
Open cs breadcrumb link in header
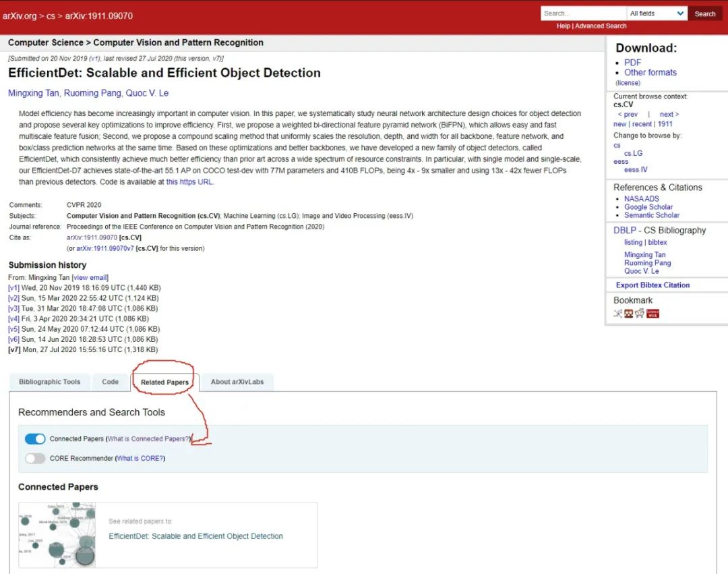51,16
